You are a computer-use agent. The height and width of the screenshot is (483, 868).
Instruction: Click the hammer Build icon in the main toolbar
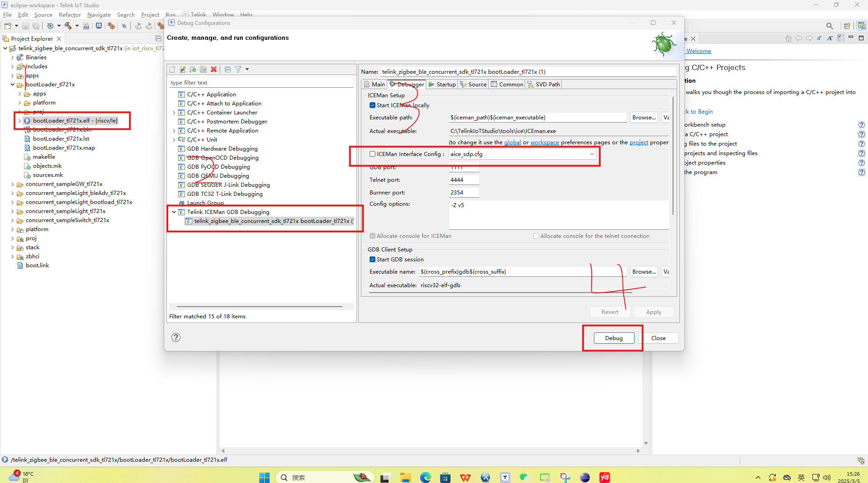click(x=68, y=26)
